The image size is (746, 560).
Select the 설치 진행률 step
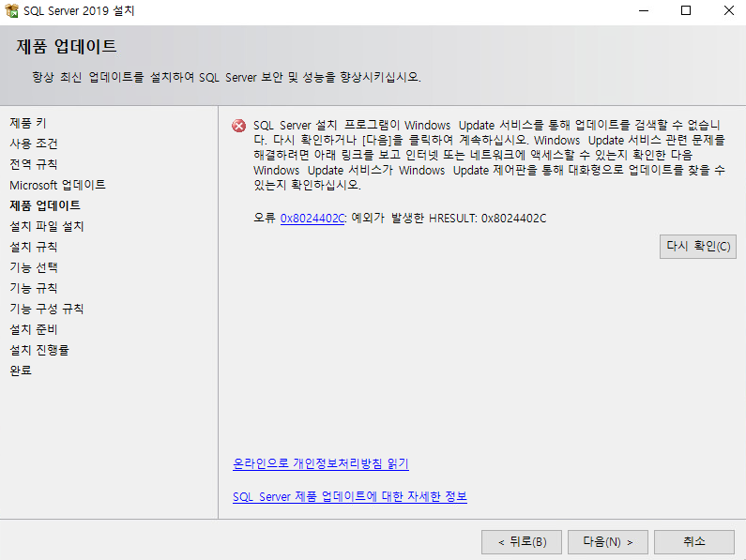[39, 350]
